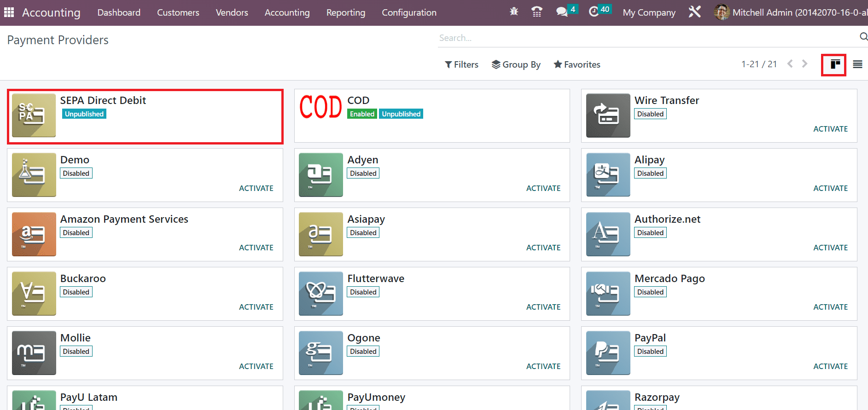The image size is (868, 410).
Task: Click the Razorpay provider title
Action: point(657,397)
